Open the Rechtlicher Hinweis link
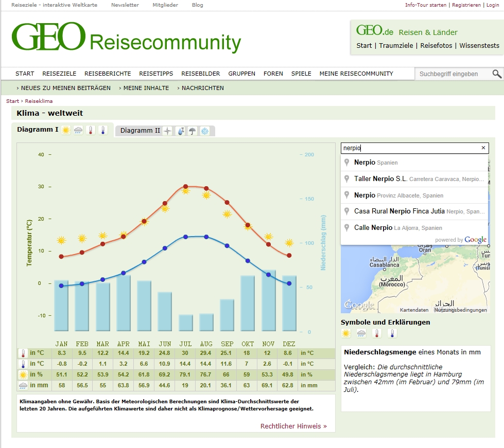The width and height of the screenshot is (504, 448). pyautogui.click(x=293, y=426)
